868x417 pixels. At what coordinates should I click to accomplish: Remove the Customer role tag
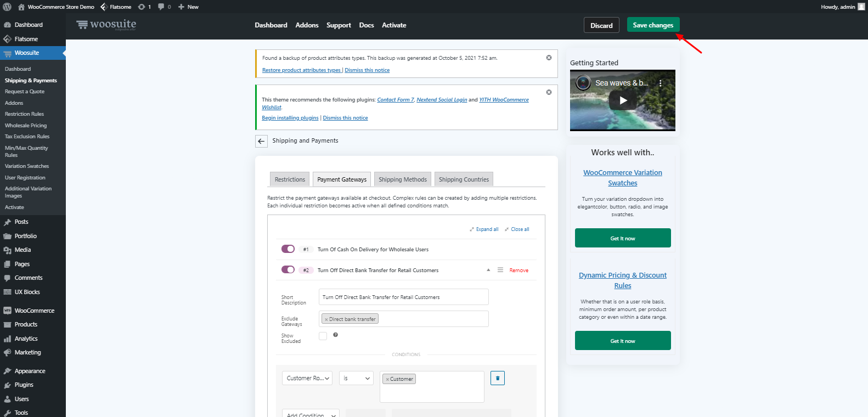coord(387,379)
